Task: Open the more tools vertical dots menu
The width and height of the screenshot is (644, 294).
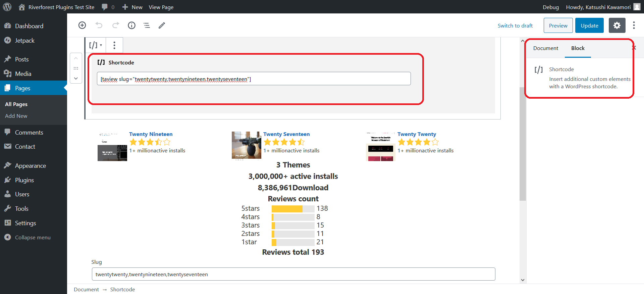Action: point(634,25)
